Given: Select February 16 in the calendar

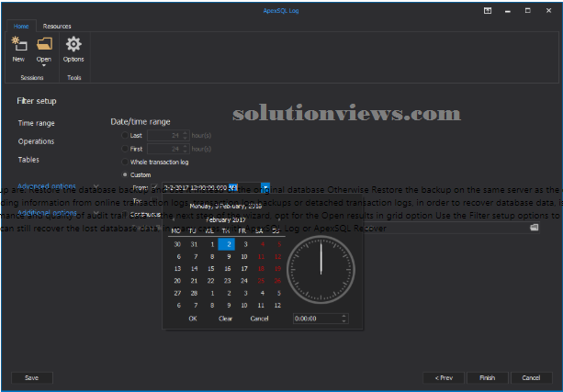Looking at the screenshot, I should [x=228, y=268].
